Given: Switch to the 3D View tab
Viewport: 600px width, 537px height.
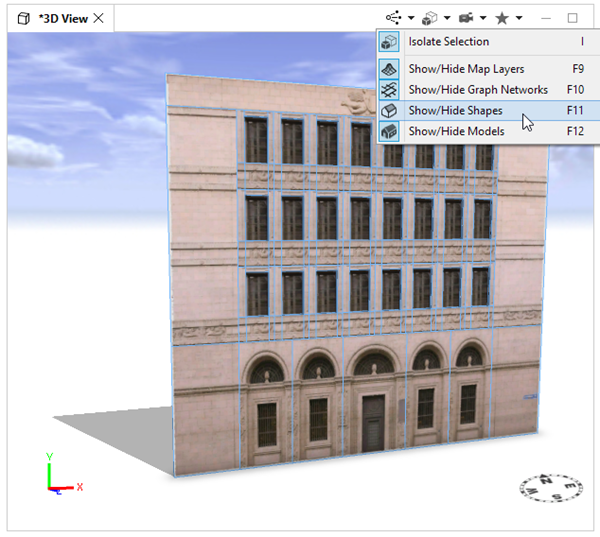Looking at the screenshot, I should point(62,18).
